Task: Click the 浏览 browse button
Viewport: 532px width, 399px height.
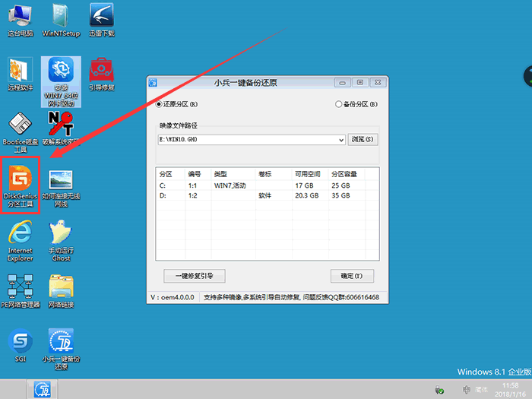Action: click(363, 140)
